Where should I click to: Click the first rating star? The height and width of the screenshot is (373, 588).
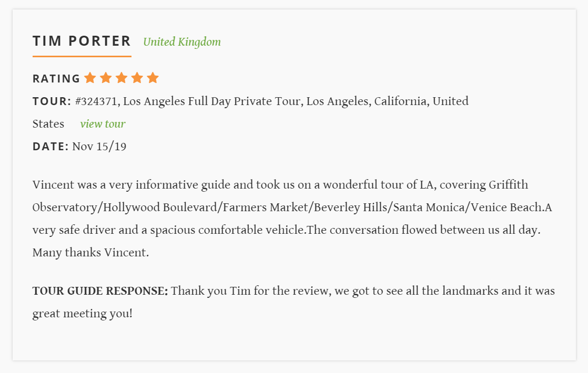coord(90,78)
